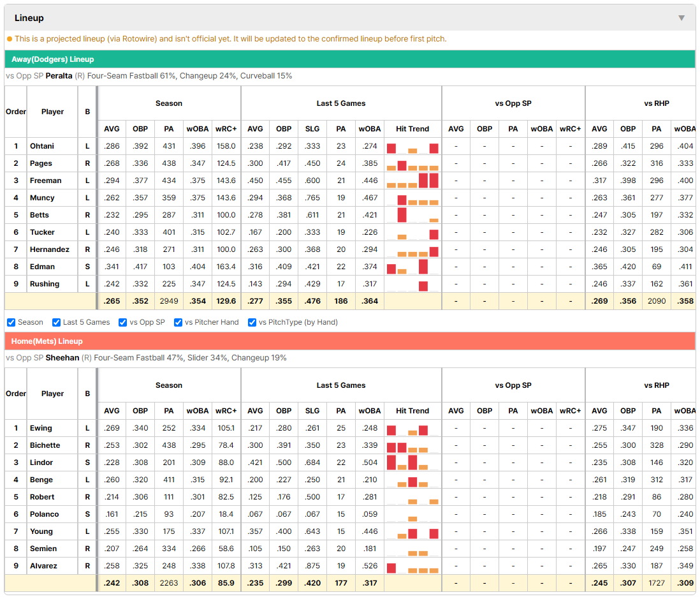The width and height of the screenshot is (700, 599).
Task: Click Ohtani's hit trend chart
Action: coord(412,147)
